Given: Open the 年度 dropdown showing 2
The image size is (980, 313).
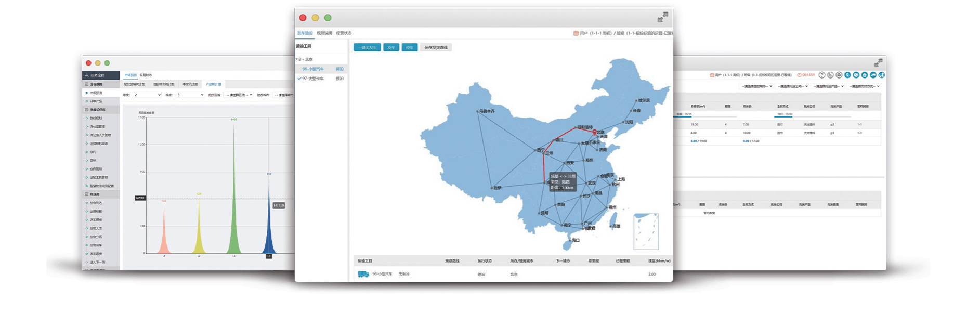Looking at the screenshot, I should pyautogui.click(x=147, y=95).
